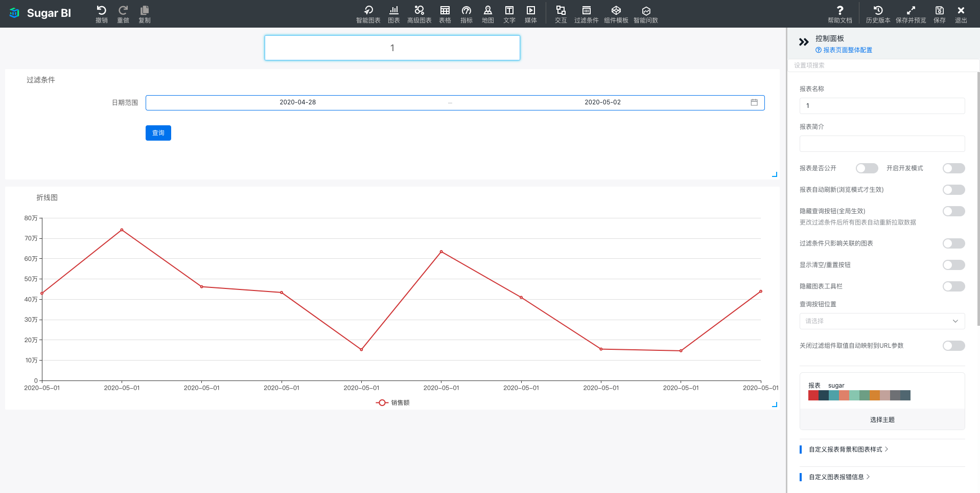Click the 报表简介 input field

(882, 144)
